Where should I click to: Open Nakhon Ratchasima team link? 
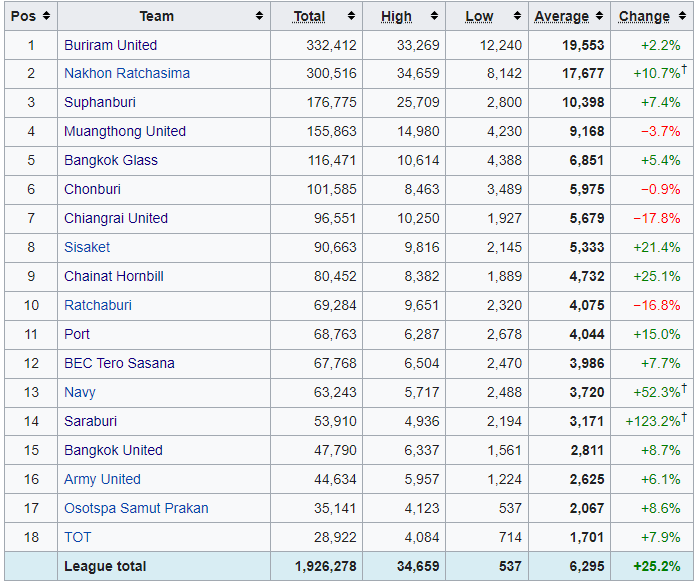click(127, 73)
